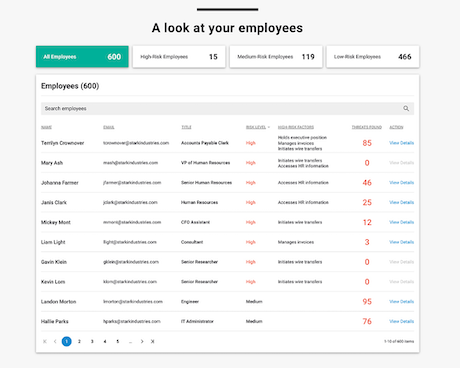Click name Terrilyn Crownover
Screen dimensions: 460x368
(x=62, y=143)
